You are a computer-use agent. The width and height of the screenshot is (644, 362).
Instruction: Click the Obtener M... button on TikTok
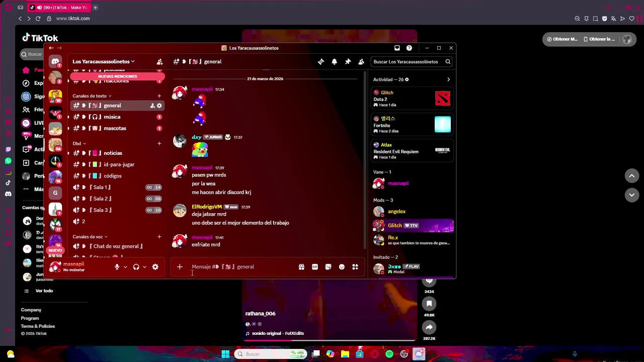[x=562, y=39]
